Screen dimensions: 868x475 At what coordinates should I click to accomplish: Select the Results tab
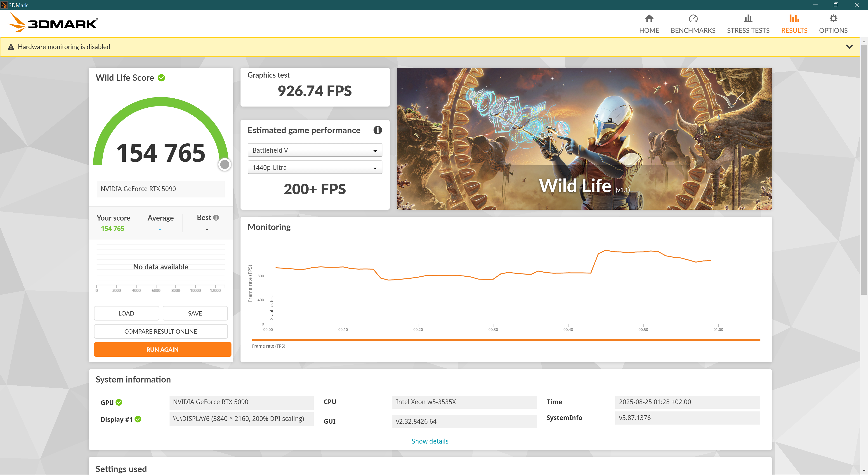click(794, 24)
